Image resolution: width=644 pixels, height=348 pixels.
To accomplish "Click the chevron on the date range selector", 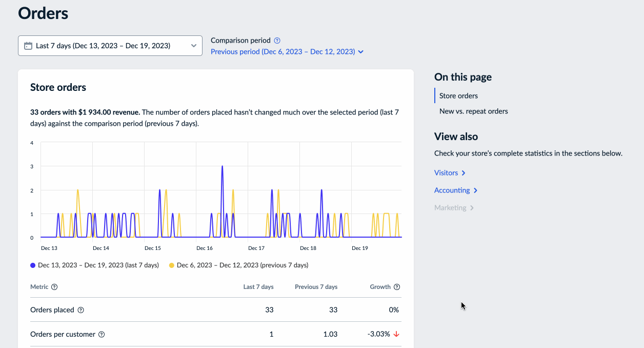I will 194,45.
